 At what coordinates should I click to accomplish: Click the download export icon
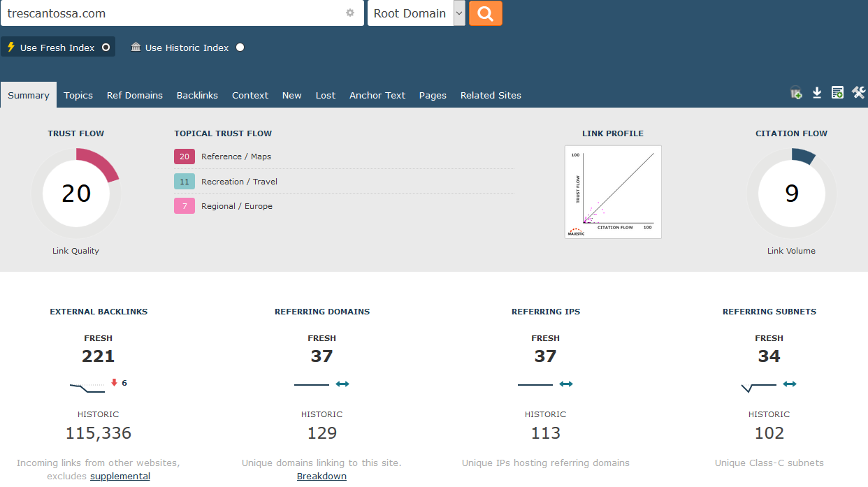[x=817, y=93]
